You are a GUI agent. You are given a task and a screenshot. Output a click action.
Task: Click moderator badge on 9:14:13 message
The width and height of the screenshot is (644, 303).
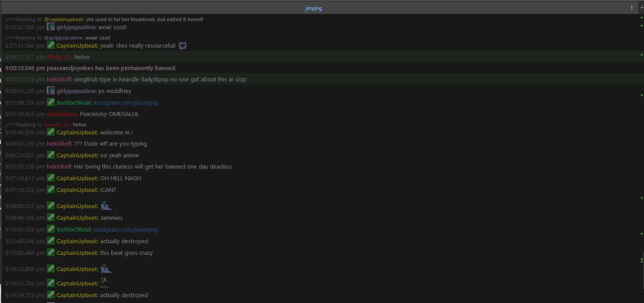coord(51,269)
